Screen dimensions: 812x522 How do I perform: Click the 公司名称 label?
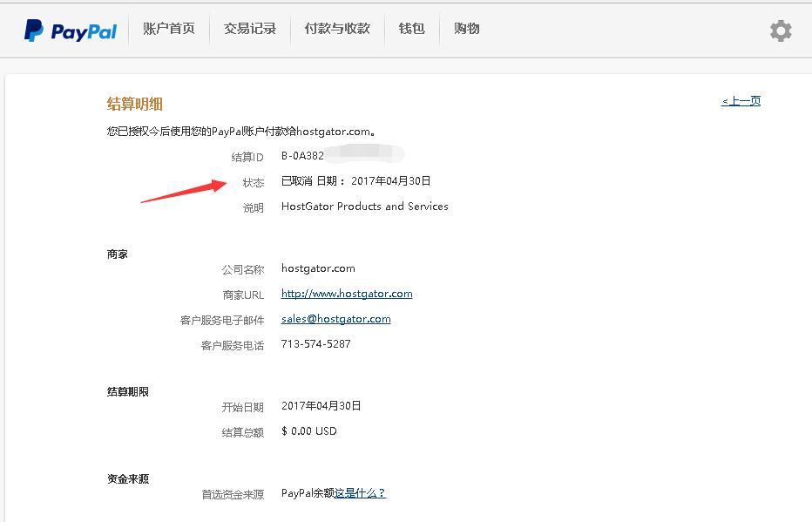click(243, 270)
